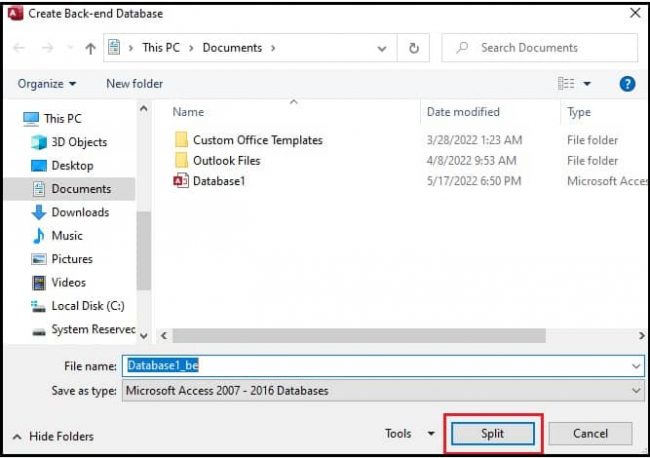This screenshot has width=650, height=458.
Task: Click the Refresh icon in address bar
Action: tap(414, 48)
